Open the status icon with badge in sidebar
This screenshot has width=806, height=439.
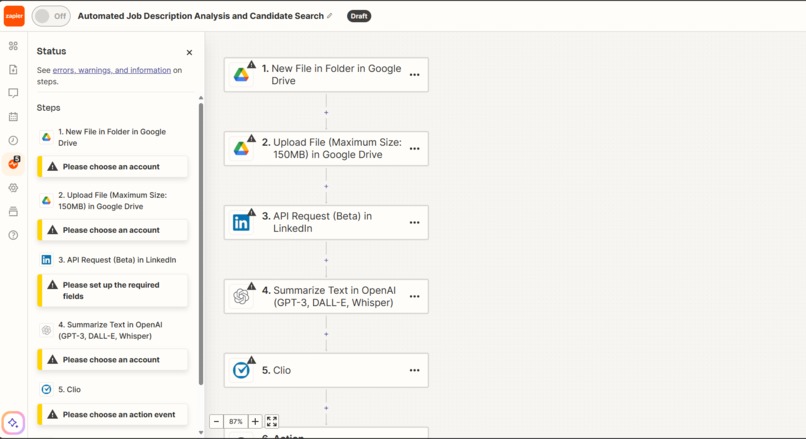pos(13,163)
